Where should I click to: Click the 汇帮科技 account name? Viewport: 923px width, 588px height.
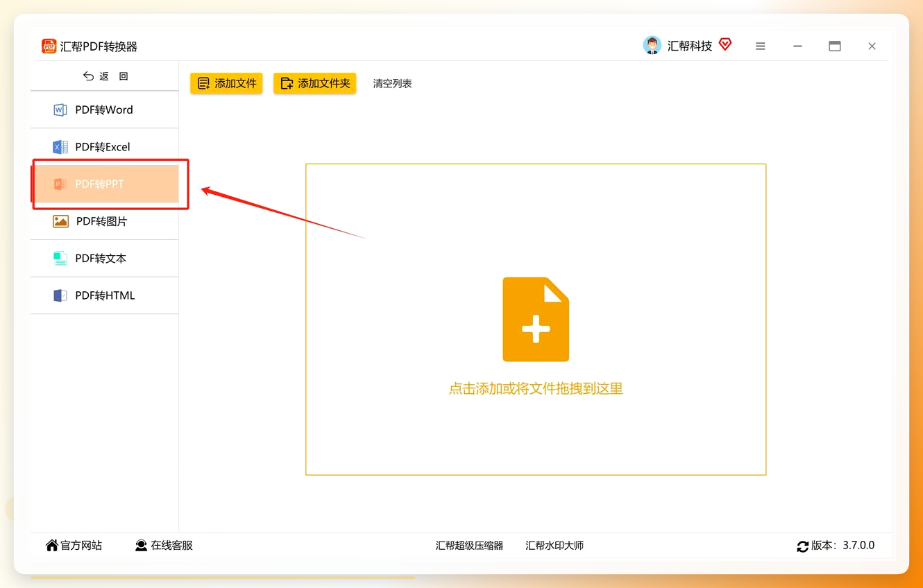(x=690, y=46)
